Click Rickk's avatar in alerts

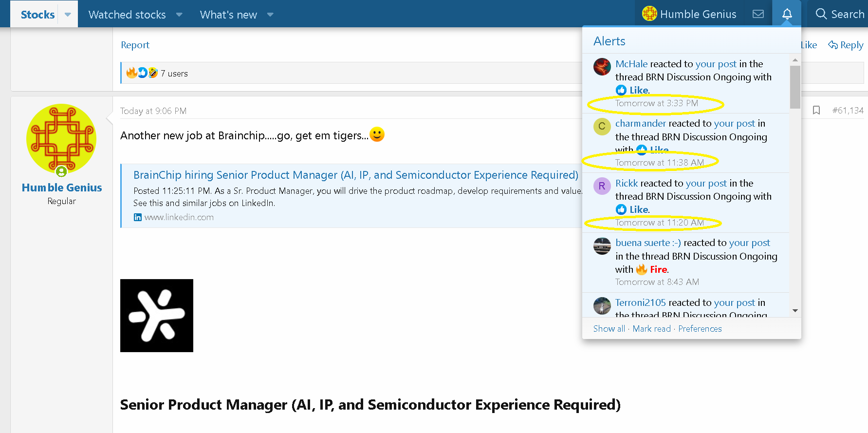[602, 186]
